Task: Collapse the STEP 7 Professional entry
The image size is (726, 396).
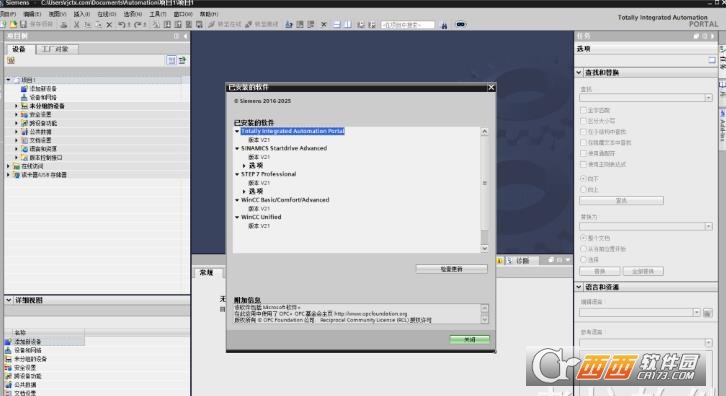Action: point(237,175)
